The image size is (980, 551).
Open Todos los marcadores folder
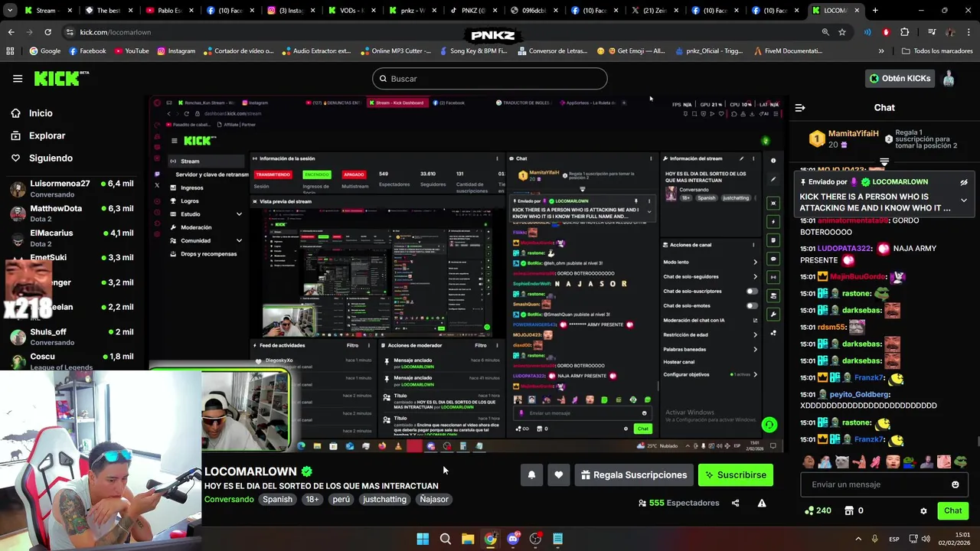[x=937, y=51]
